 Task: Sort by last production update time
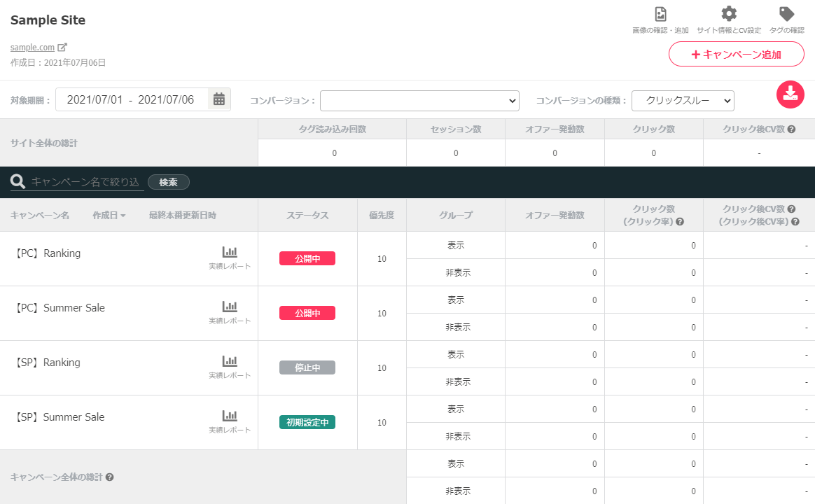182,216
